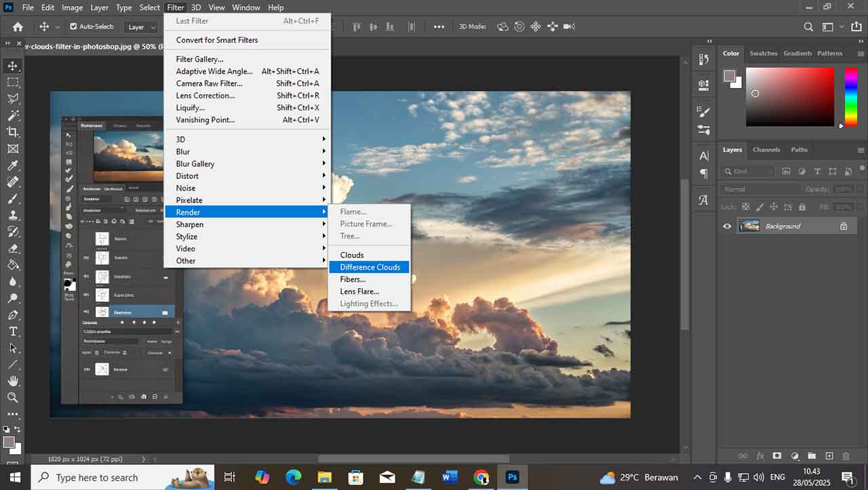Viewport: 868px width, 490px height.
Task: Expand the Distort submenu
Action: click(x=248, y=176)
